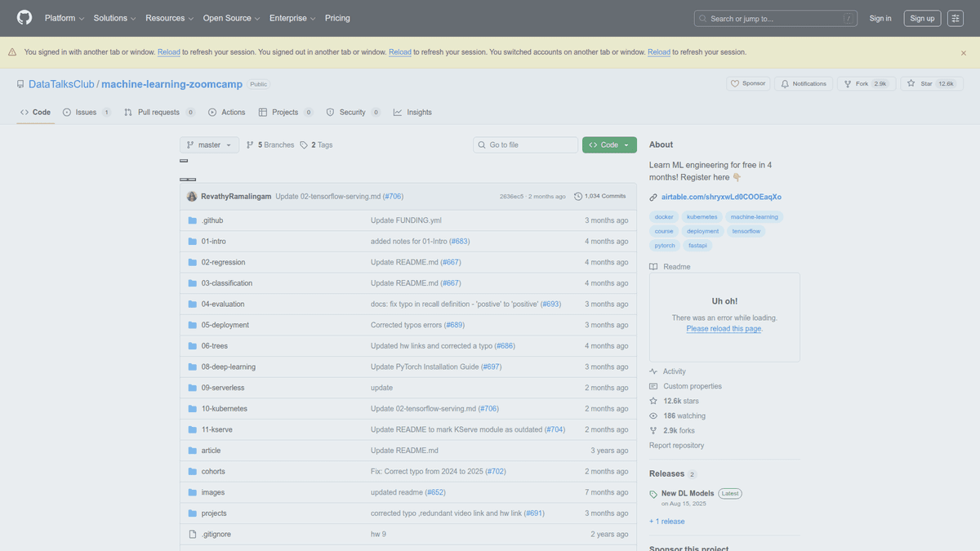Click the tag icon beside 2 Tags
980x551 pixels.
(x=304, y=144)
